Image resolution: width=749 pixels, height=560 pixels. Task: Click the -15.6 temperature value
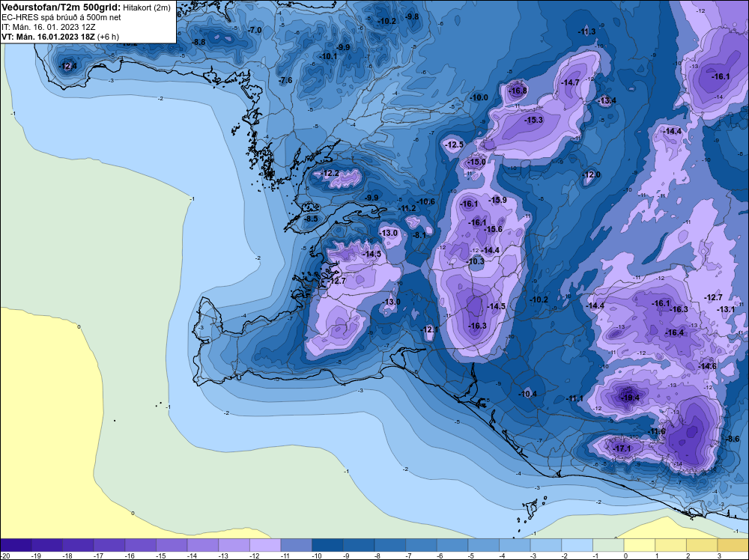point(494,230)
